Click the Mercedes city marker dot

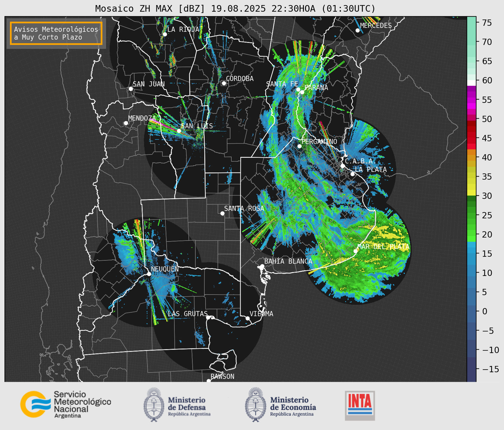pos(357,31)
